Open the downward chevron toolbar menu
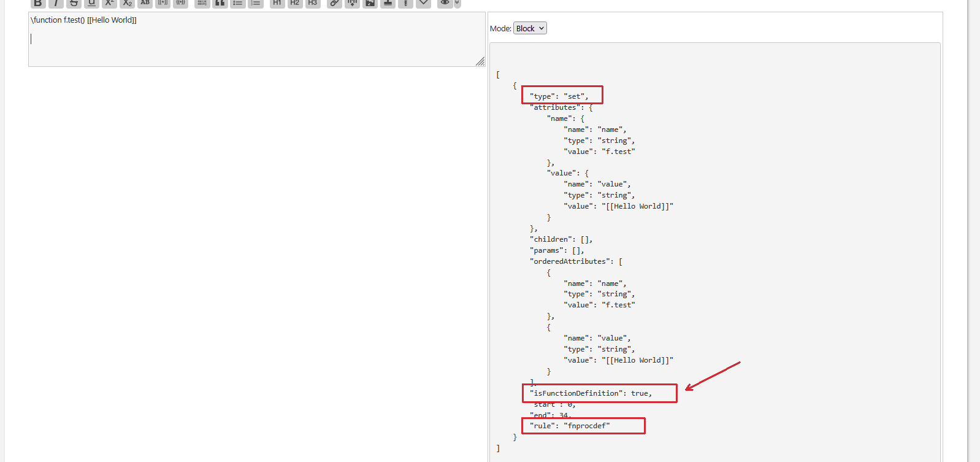Image resolution: width=980 pixels, height=462 pixels. point(423,3)
